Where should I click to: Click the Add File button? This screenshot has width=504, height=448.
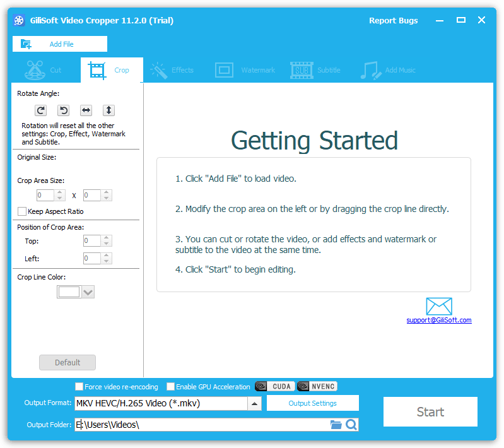60,44
